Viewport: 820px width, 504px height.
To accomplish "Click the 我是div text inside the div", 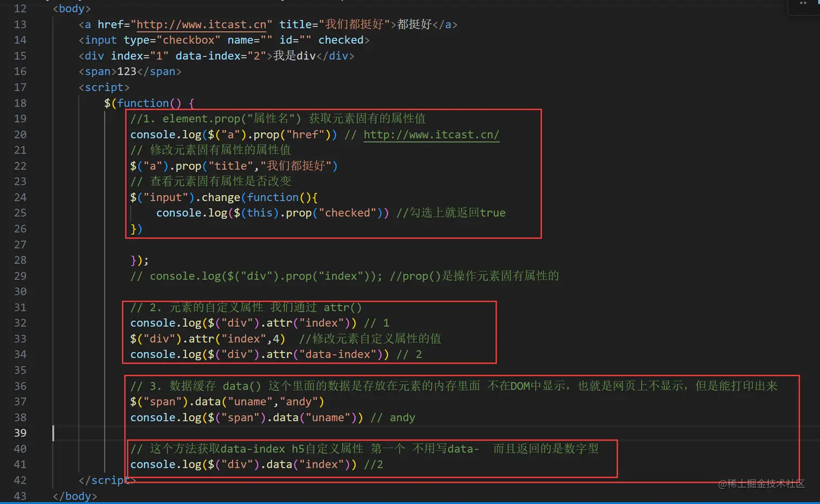I will 294,56.
